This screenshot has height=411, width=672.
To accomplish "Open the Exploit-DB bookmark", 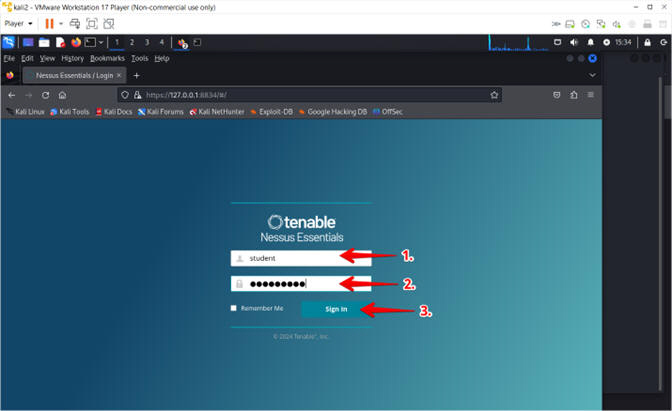I will click(x=271, y=112).
